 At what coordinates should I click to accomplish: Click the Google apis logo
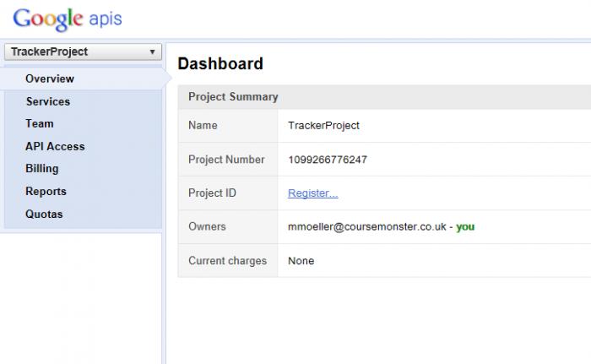(68, 19)
